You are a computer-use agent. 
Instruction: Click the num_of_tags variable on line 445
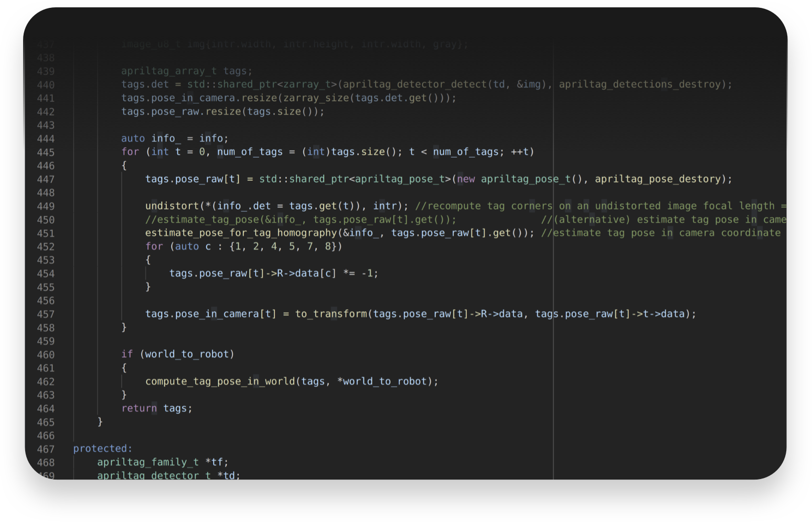tap(250, 151)
